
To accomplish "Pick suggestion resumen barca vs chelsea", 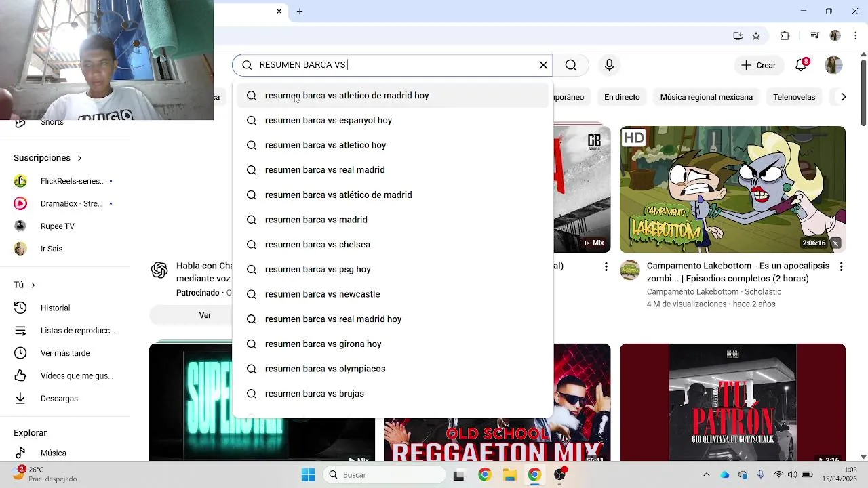I will click(x=393, y=245).
